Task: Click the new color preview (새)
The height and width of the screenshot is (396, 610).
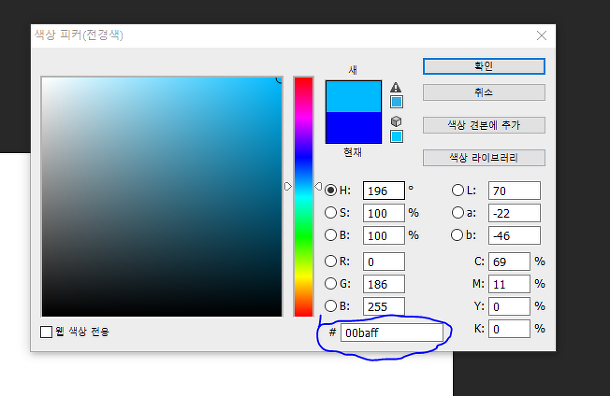Action: 353,96
